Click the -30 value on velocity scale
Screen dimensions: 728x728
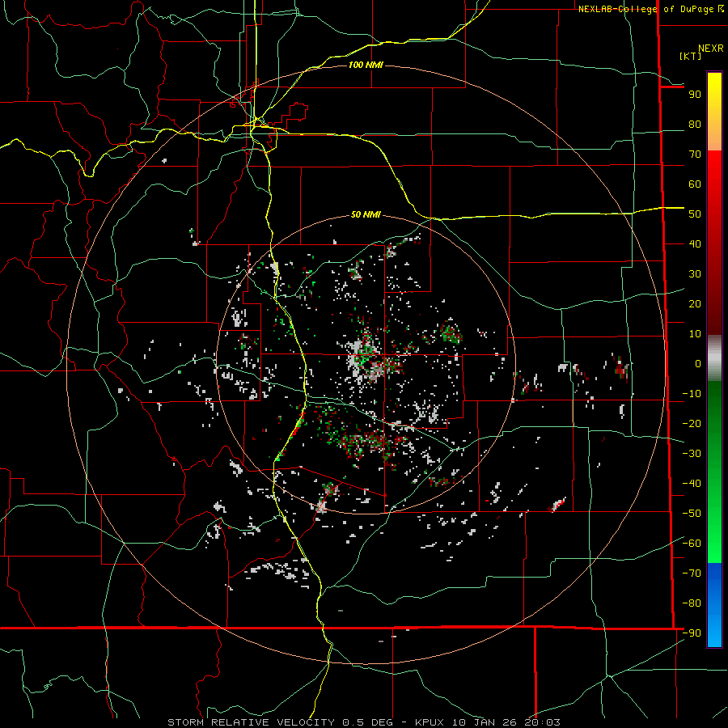click(x=692, y=454)
